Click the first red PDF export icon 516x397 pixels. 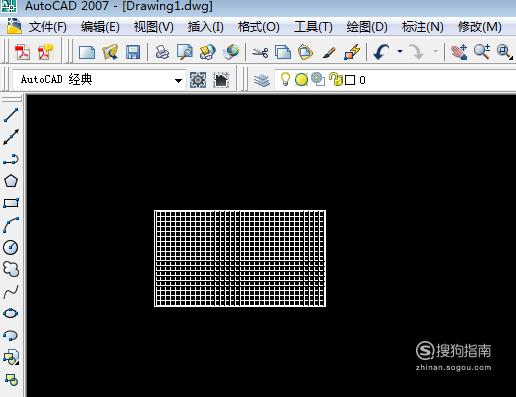[x=22, y=52]
